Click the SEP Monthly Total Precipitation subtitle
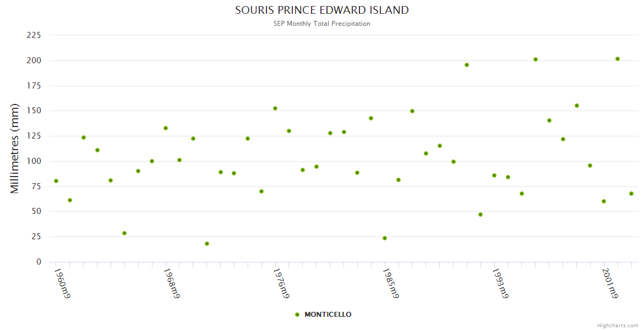Image resolution: width=644 pixels, height=330 pixels. coord(322,24)
